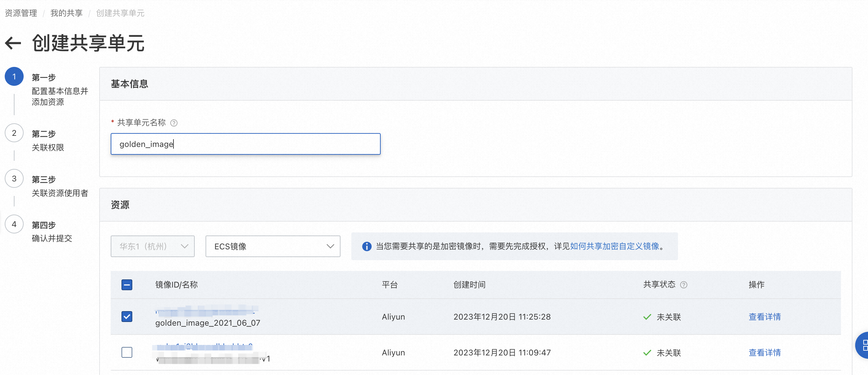Click the back arrow beside the page title
This screenshot has width=868, height=375.
pyautogui.click(x=13, y=43)
